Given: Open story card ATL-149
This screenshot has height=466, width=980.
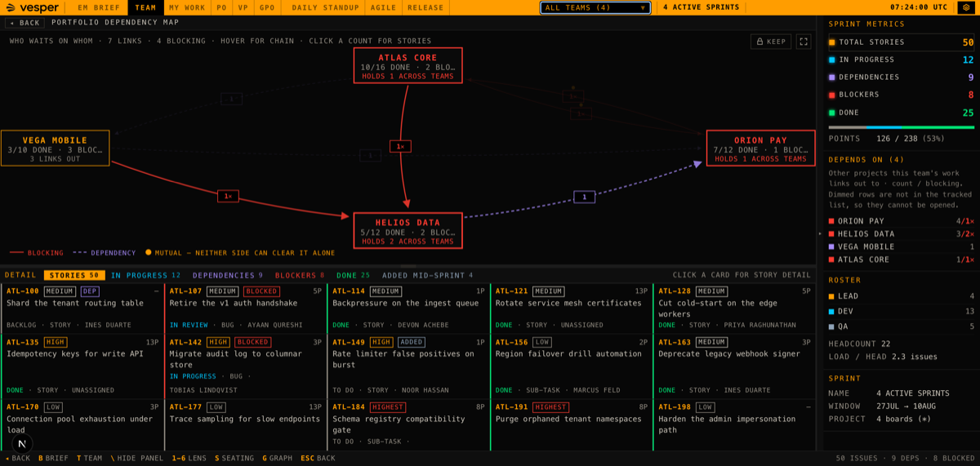Looking at the screenshot, I should 408,366.
